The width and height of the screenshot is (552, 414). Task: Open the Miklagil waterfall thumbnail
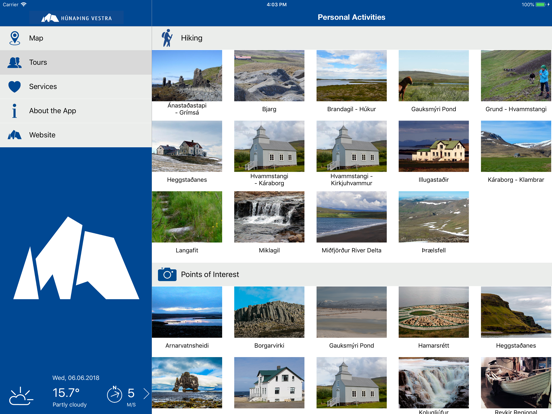click(269, 217)
